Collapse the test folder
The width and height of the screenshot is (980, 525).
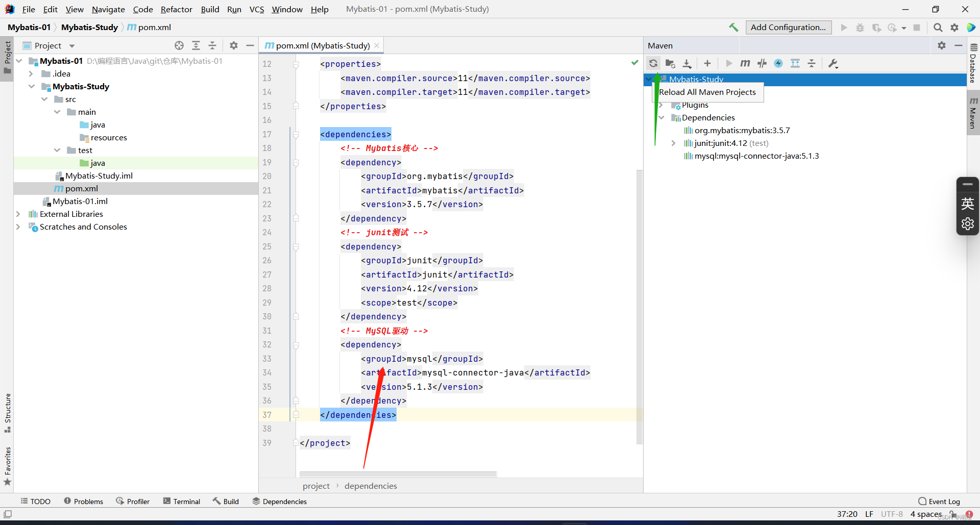[x=57, y=150]
